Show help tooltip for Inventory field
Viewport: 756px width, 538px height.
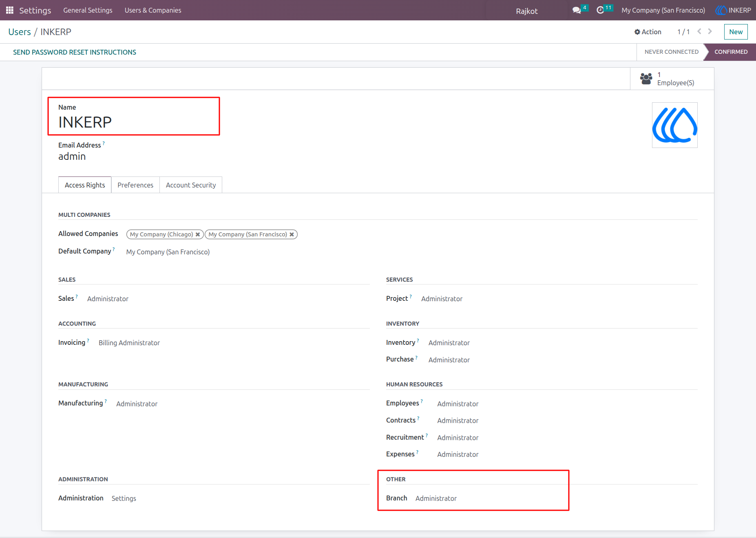(418, 340)
